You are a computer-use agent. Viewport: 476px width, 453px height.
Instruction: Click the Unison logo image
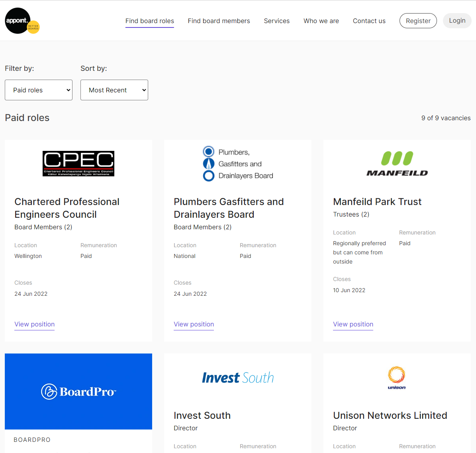point(397,378)
